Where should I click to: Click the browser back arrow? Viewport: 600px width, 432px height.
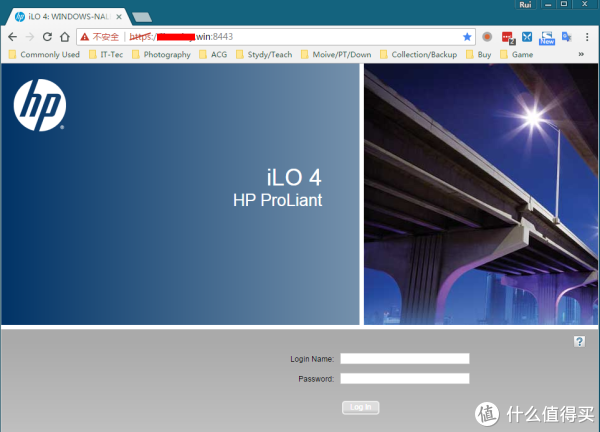[13, 37]
